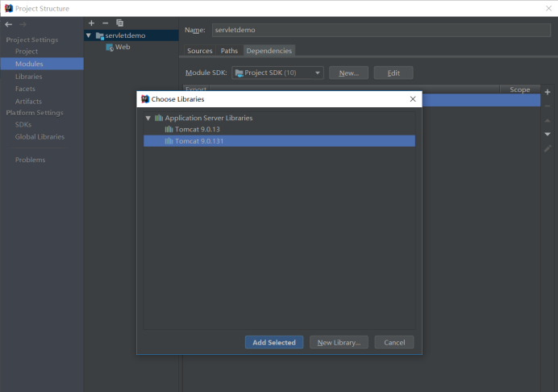
Task: Switch to the Paths tab
Action: tap(229, 51)
